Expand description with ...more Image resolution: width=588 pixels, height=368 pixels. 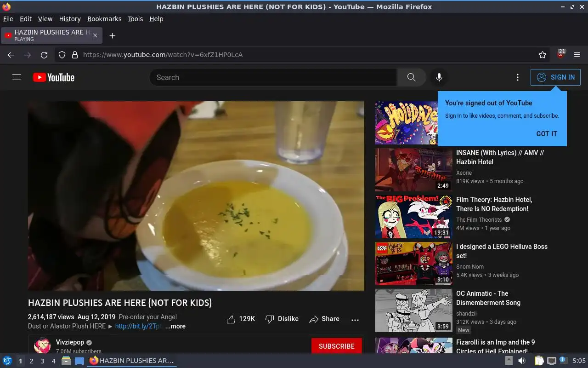tap(175, 326)
